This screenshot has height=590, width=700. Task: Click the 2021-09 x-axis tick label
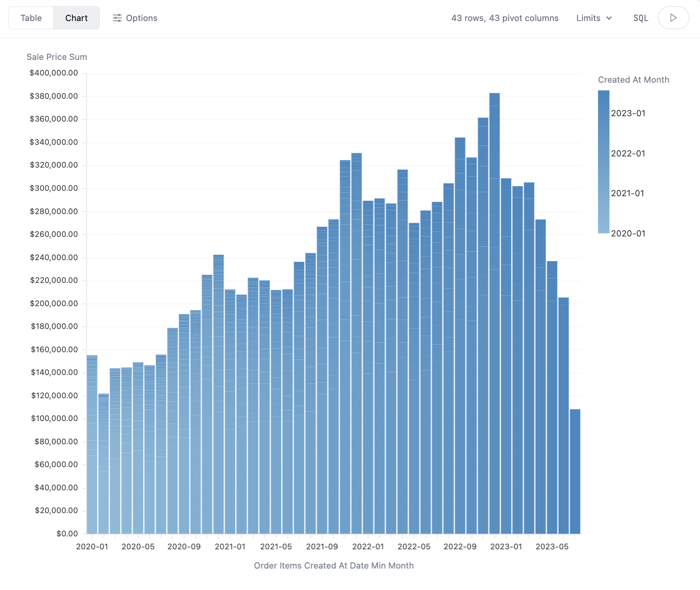[322, 547]
